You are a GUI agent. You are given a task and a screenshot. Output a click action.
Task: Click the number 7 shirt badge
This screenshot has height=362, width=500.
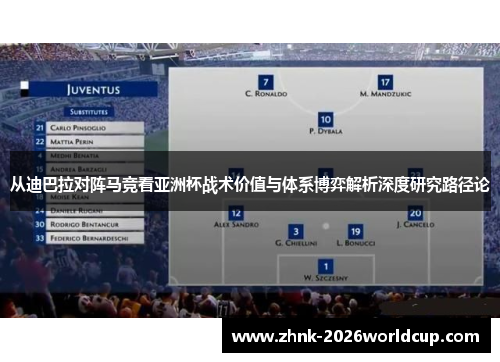266,82
